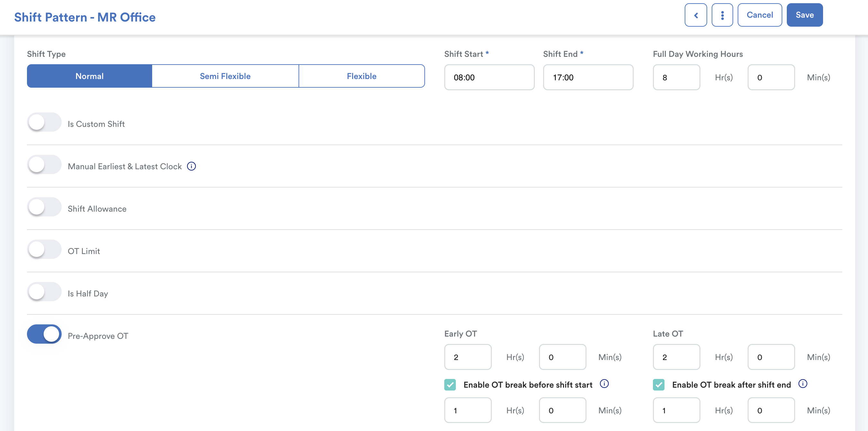This screenshot has width=868, height=431.
Task: Click the Save button
Action: point(804,15)
